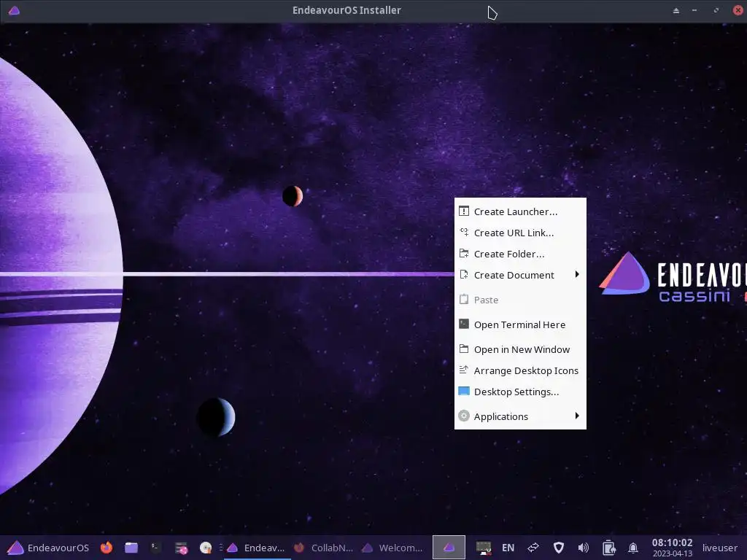Open the EndeavourOS application menu button

click(x=48, y=548)
